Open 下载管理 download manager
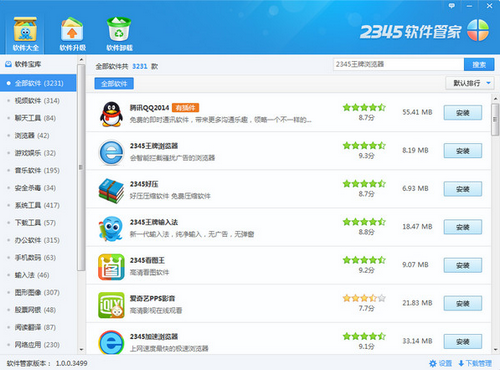The width and height of the screenshot is (500, 370). [x=475, y=363]
